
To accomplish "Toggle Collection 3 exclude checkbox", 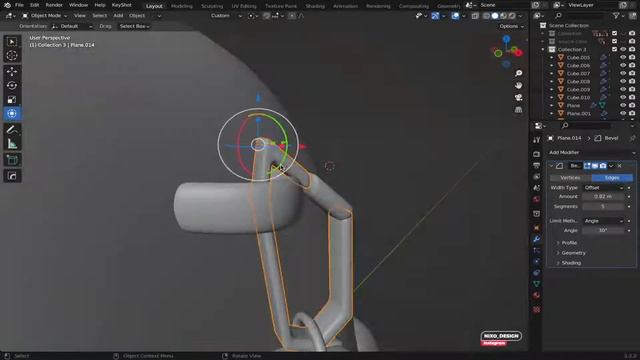I will (614, 49).
